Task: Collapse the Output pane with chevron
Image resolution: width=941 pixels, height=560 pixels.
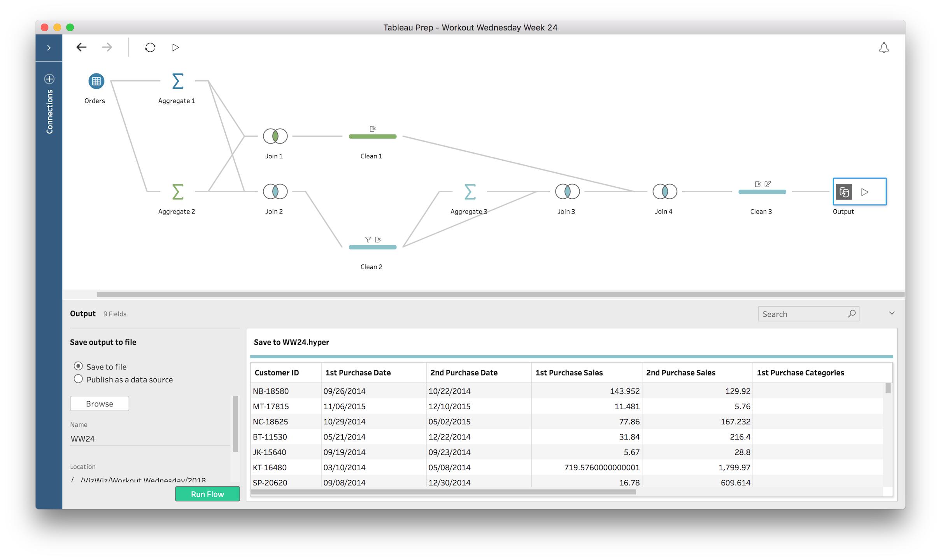Action: point(892,313)
